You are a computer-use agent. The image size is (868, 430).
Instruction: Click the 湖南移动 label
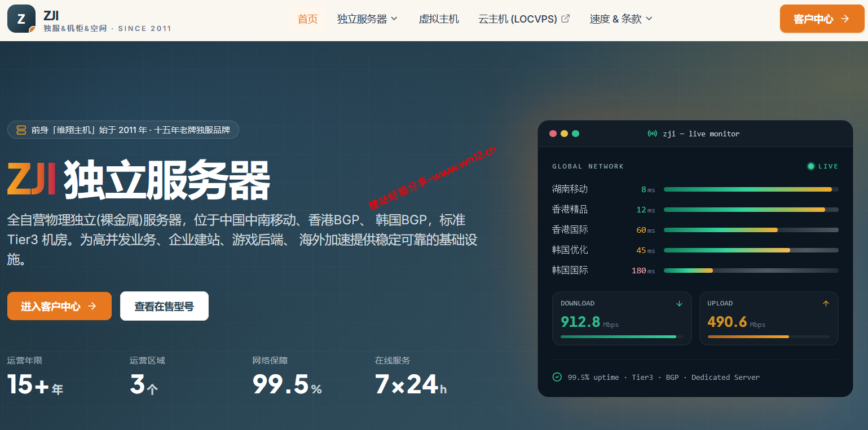point(570,189)
